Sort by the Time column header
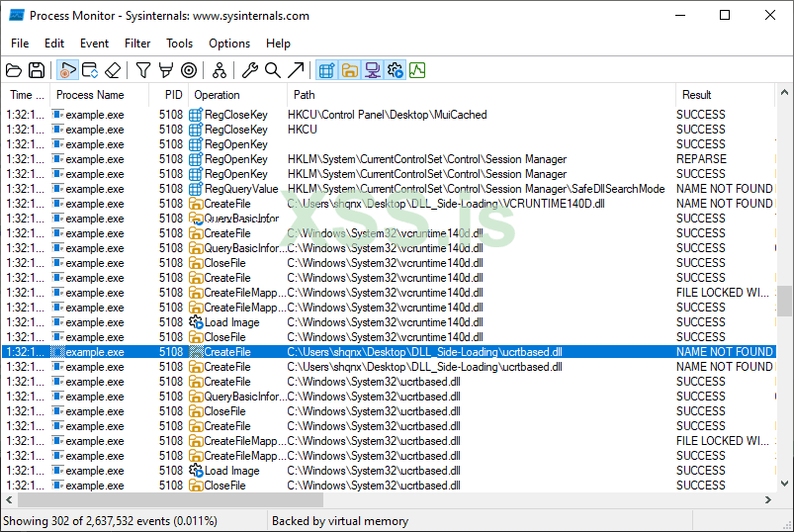This screenshot has width=794, height=532. point(27,95)
